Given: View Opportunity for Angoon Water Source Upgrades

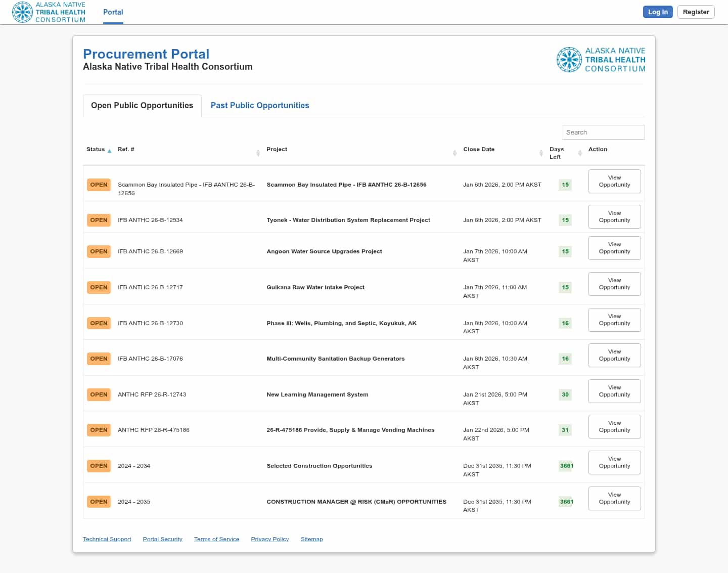Looking at the screenshot, I should click(x=614, y=248).
